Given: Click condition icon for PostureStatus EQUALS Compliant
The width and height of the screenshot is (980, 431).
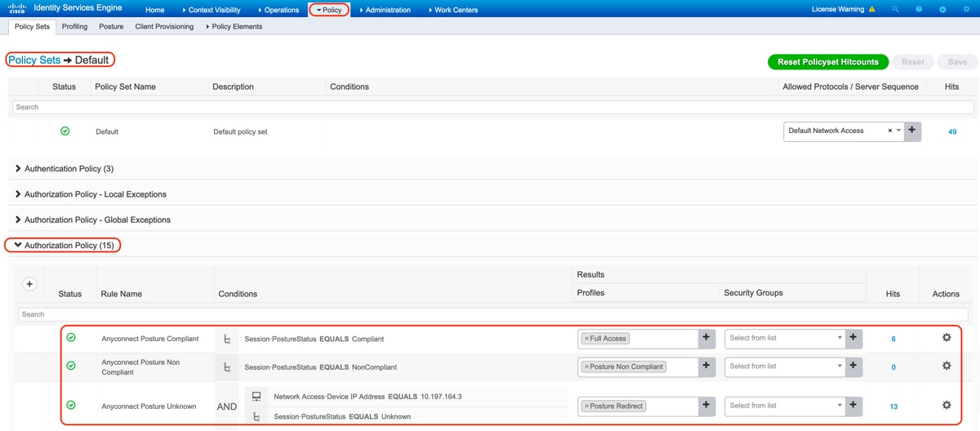Looking at the screenshot, I should click(x=228, y=339).
